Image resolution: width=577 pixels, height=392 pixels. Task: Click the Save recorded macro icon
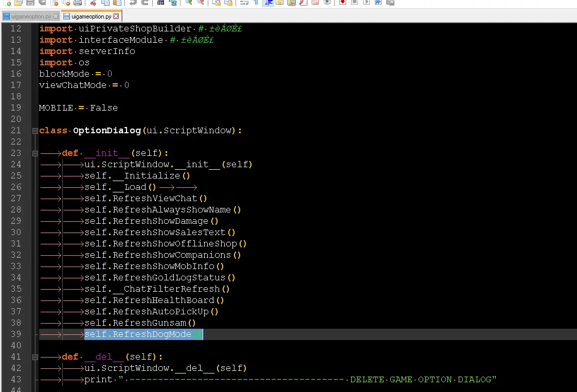pyautogui.click(x=390, y=3)
